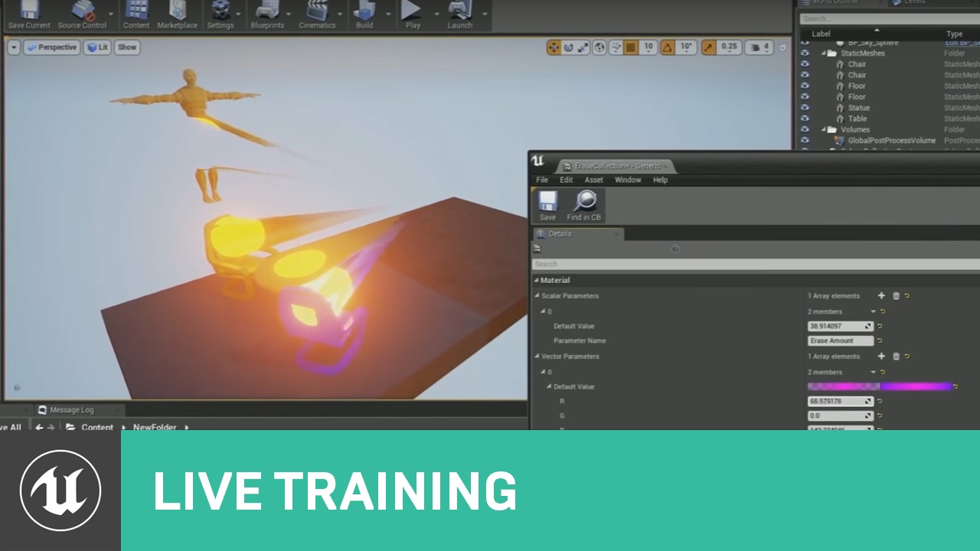Toggle scale snapping icon

(709, 47)
